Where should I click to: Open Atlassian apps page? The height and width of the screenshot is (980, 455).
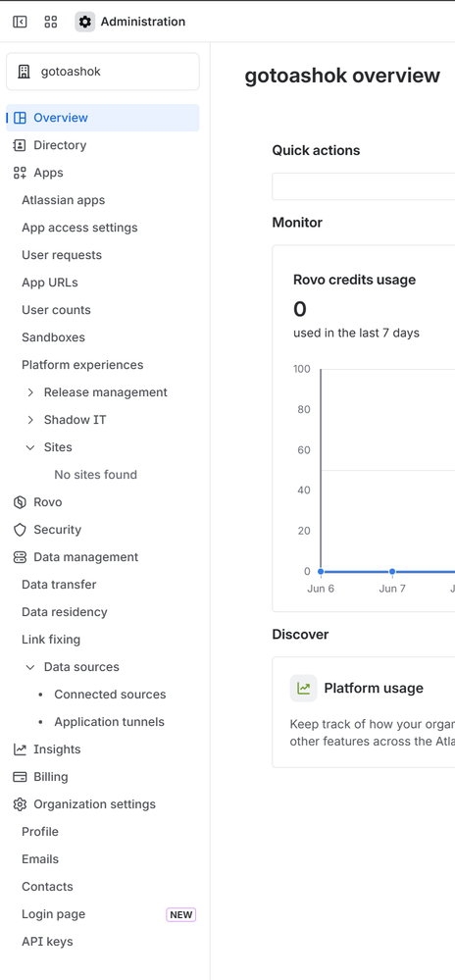tap(63, 200)
